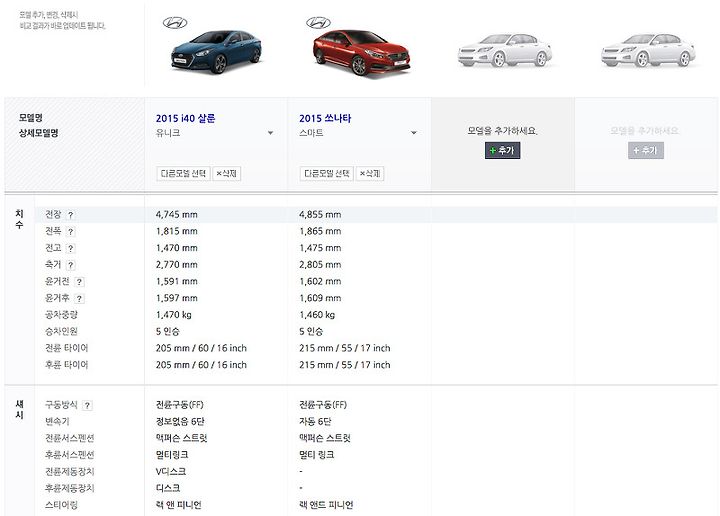Click the 변속기 row label
Image resolution: width=720 pixels, height=516 pixels.
[x=57, y=421]
